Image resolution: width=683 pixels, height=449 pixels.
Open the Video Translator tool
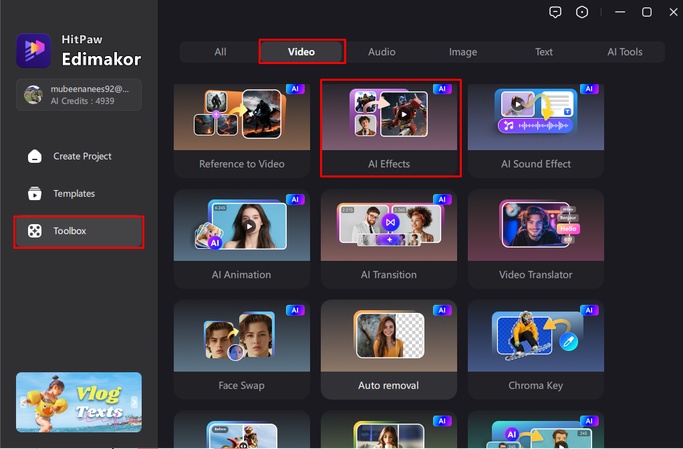pos(536,239)
